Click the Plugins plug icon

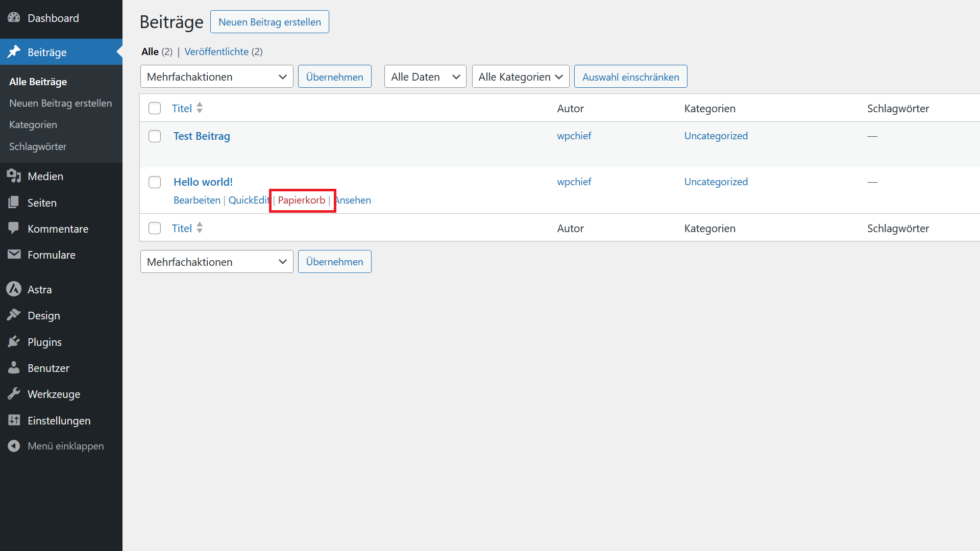point(14,342)
